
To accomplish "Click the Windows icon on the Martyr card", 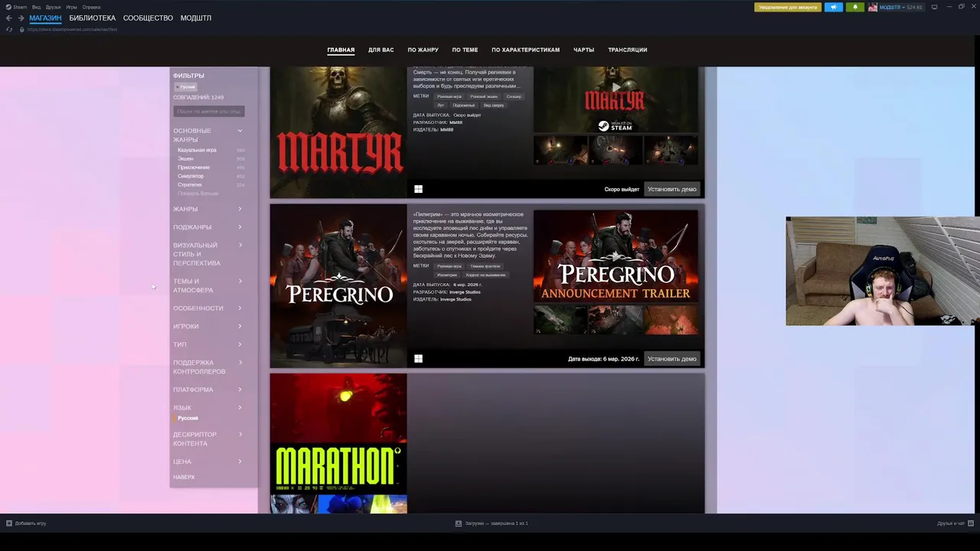I will point(418,189).
